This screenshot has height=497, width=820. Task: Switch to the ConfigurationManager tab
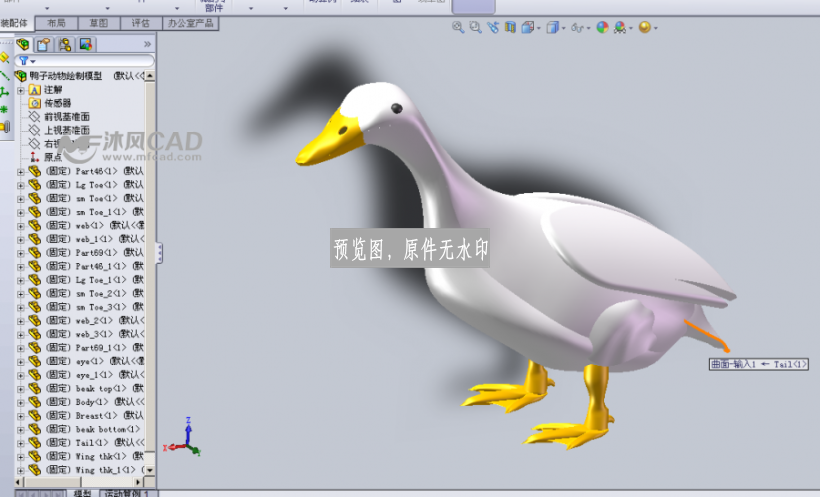click(x=65, y=44)
